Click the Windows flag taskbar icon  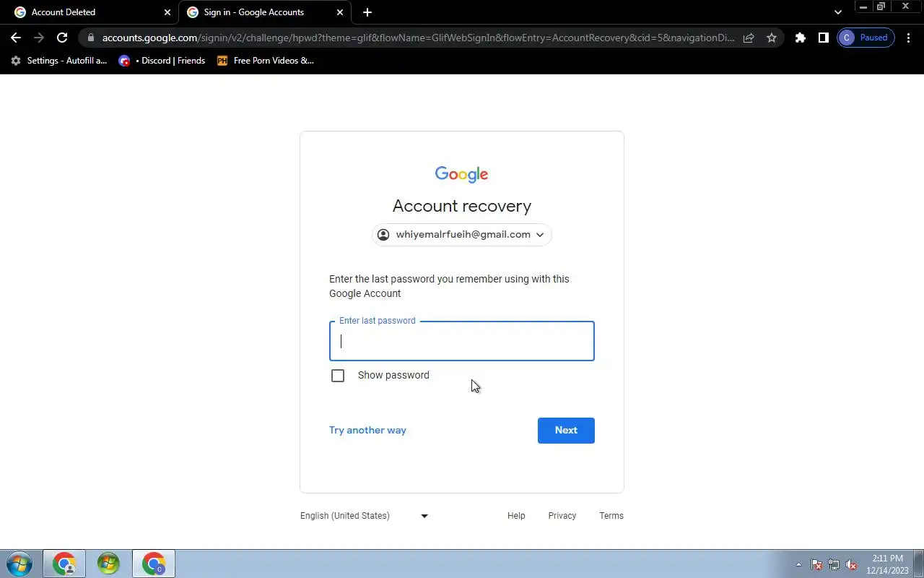point(108,564)
